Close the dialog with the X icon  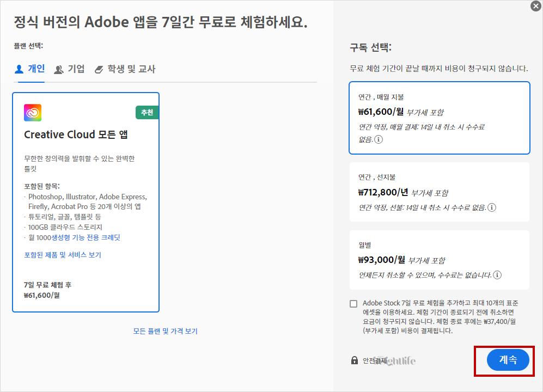click(536, 6)
